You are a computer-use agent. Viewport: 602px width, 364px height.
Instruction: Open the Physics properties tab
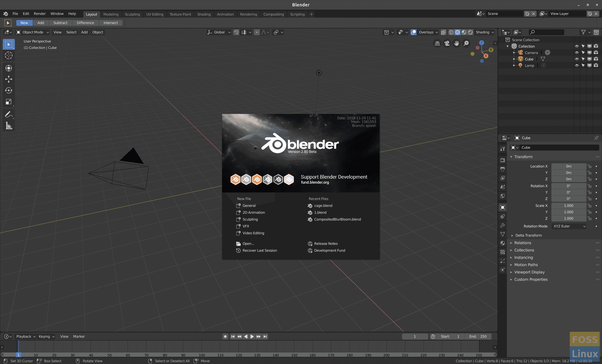pos(503,270)
